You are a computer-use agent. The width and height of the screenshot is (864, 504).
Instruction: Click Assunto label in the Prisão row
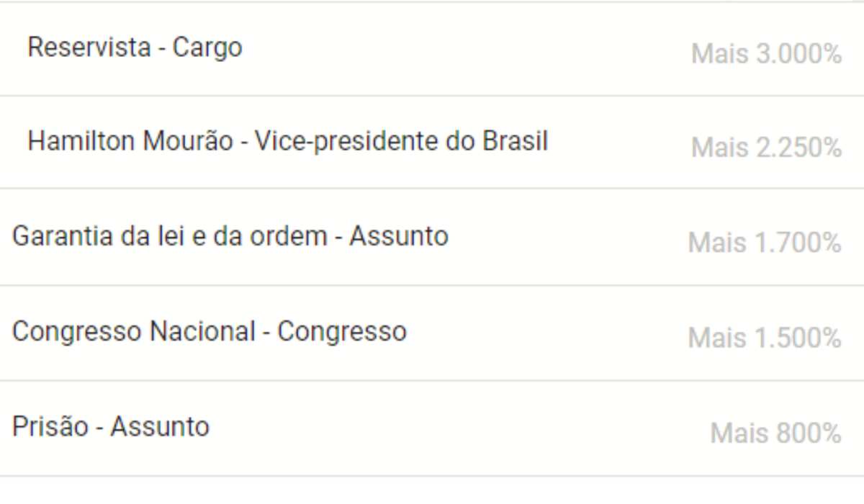click(x=160, y=427)
